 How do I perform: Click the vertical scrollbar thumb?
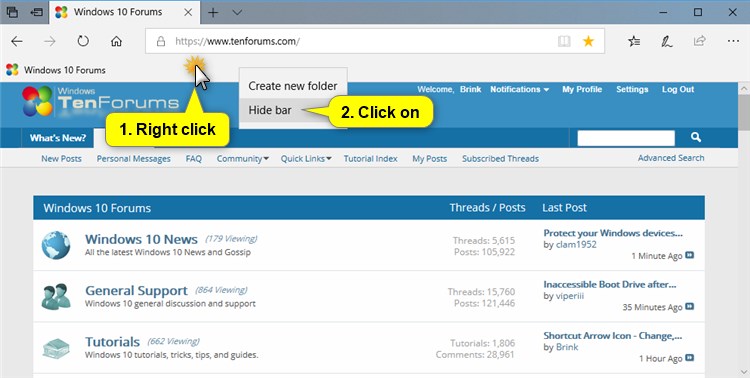[744, 112]
